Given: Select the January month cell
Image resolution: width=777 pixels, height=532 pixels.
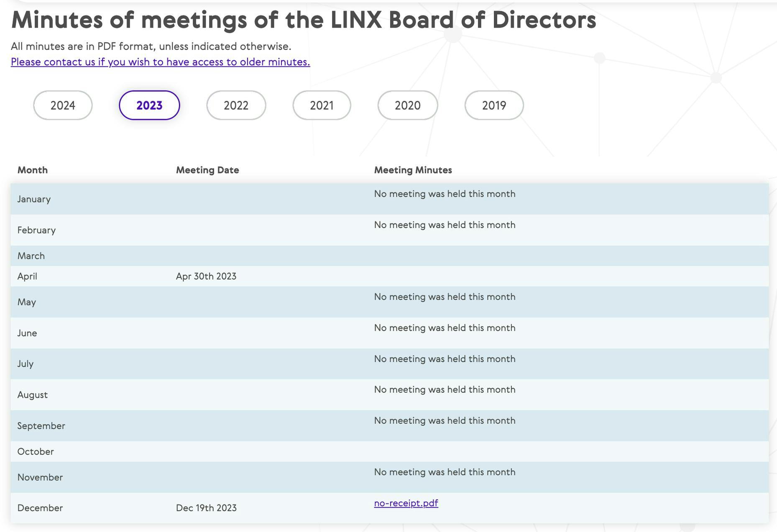Looking at the screenshot, I should click(34, 199).
